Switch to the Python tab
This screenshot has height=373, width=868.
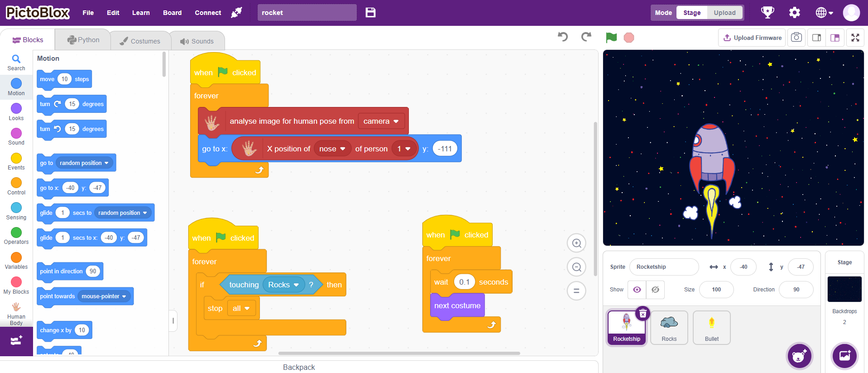[83, 40]
